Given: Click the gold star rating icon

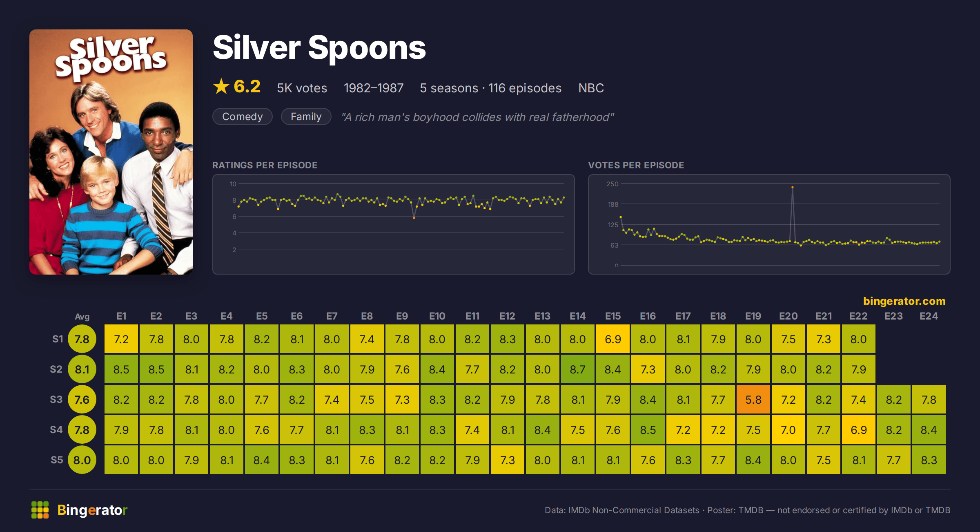Looking at the screenshot, I should [x=221, y=86].
